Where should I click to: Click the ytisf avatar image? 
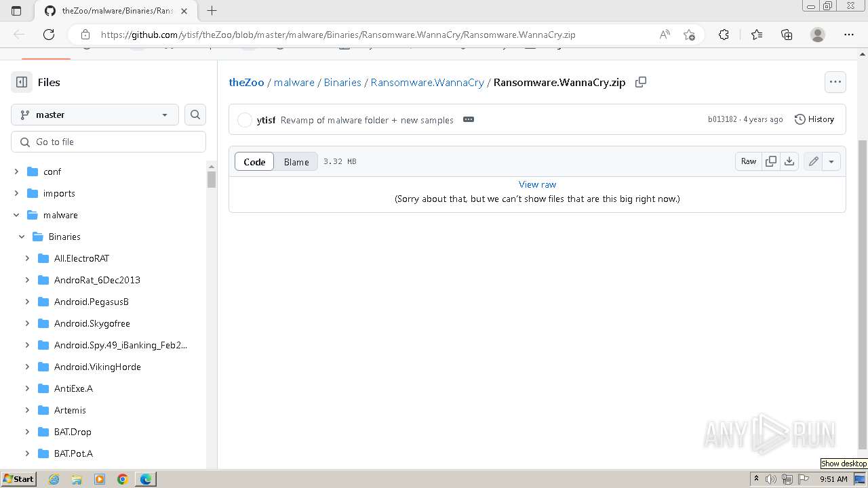pyautogui.click(x=245, y=120)
